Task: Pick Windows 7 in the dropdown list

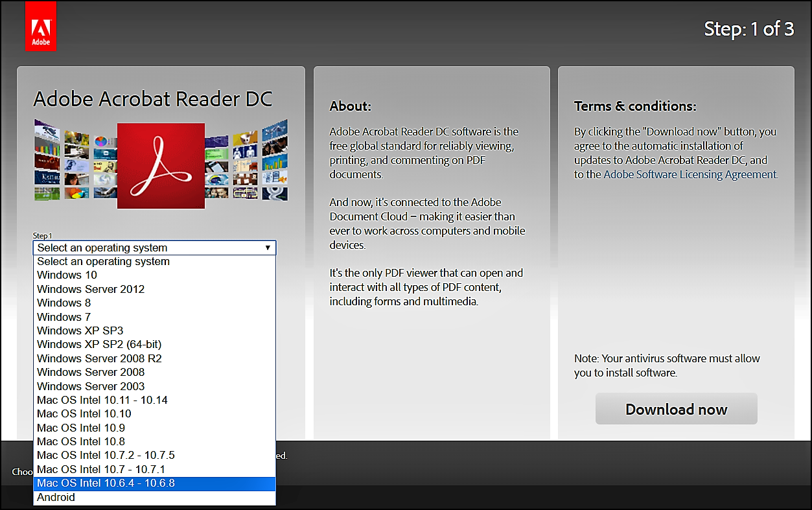Action: click(x=154, y=317)
